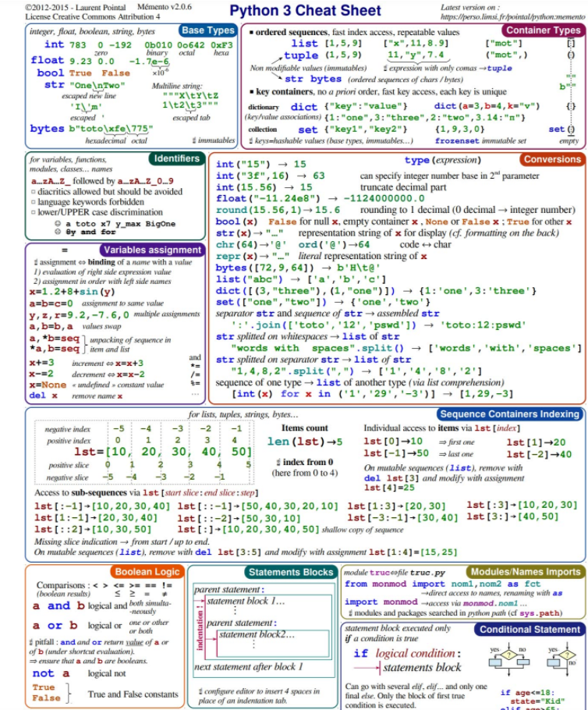Image resolution: width=588 pixels, height=710 pixels.
Task: Select the 'list("abc")' conversion example
Action: coord(300,279)
